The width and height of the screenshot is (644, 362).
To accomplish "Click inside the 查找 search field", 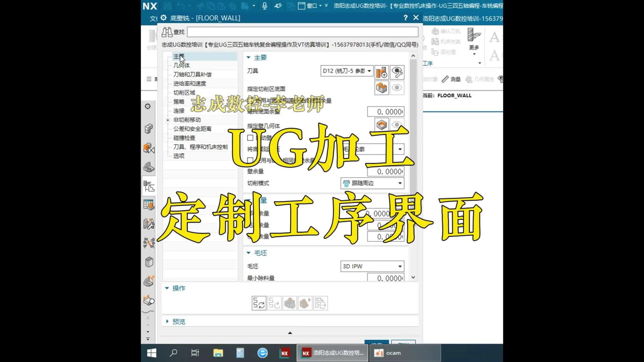I will (302, 32).
